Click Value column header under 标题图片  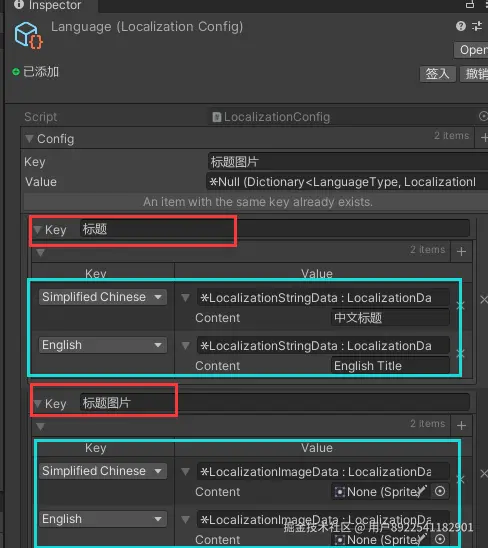point(317,448)
